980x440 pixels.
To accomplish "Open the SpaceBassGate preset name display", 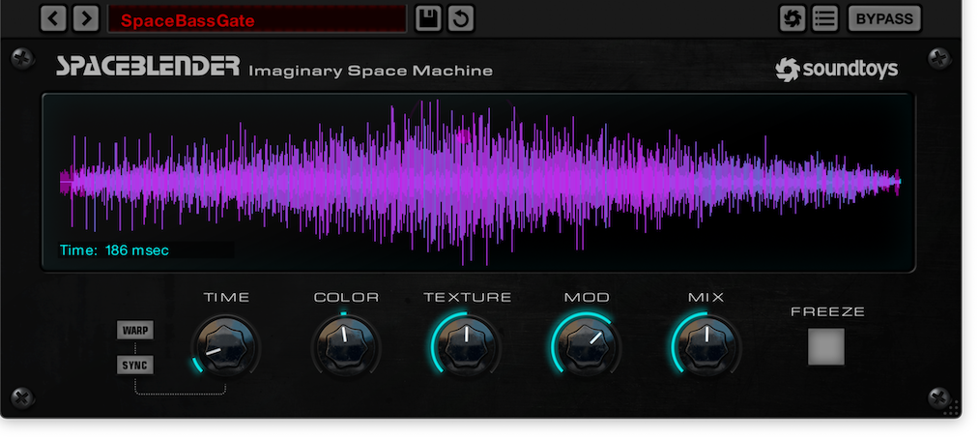I will pos(257,19).
